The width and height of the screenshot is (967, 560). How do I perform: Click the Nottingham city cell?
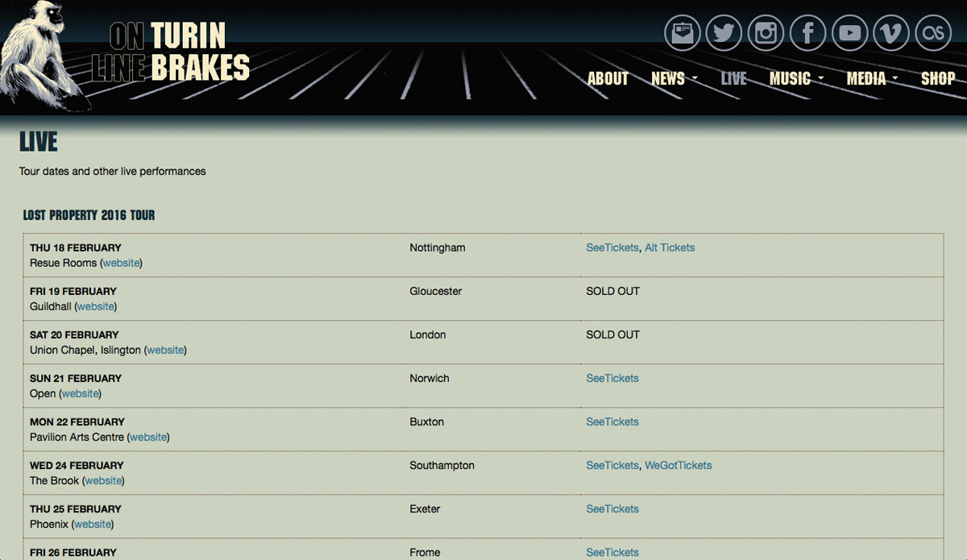click(438, 247)
